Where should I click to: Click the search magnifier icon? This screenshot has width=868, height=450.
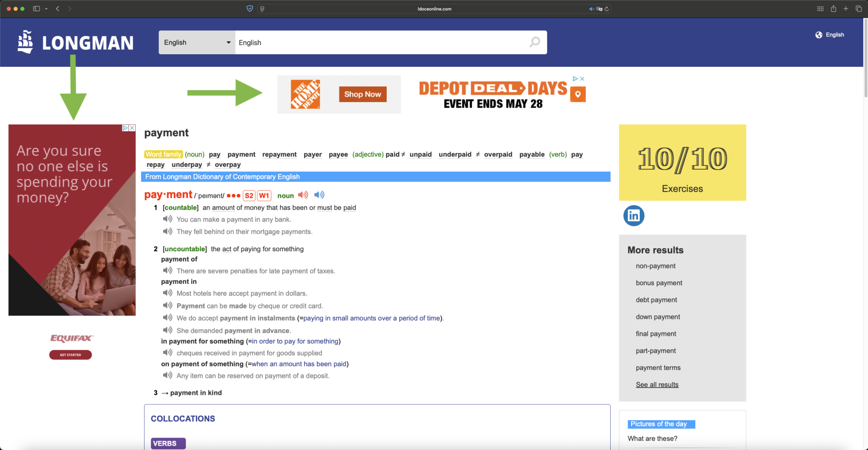pyautogui.click(x=534, y=42)
